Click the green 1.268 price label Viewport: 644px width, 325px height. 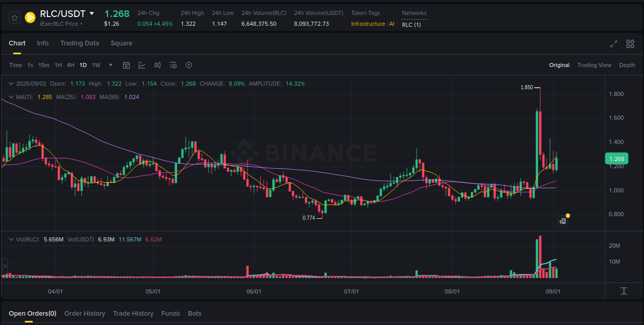tap(616, 158)
